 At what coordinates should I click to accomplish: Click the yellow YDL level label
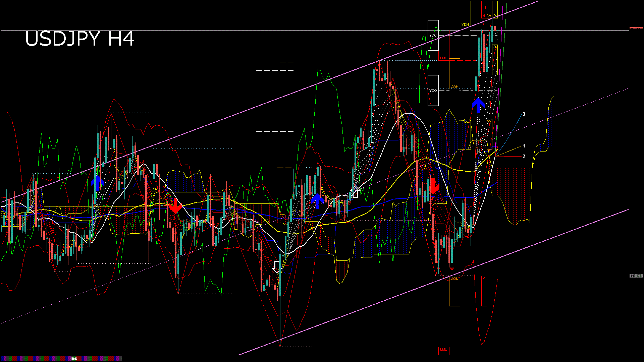[465, 121]
